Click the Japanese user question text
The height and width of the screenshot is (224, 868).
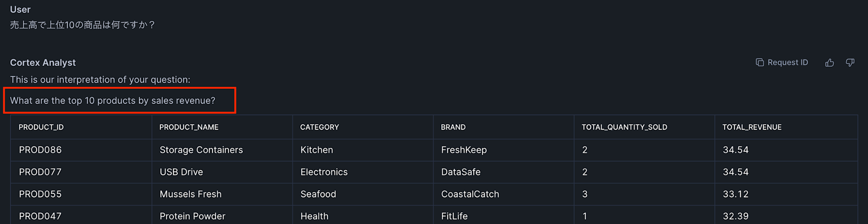[x=82, y=25]
